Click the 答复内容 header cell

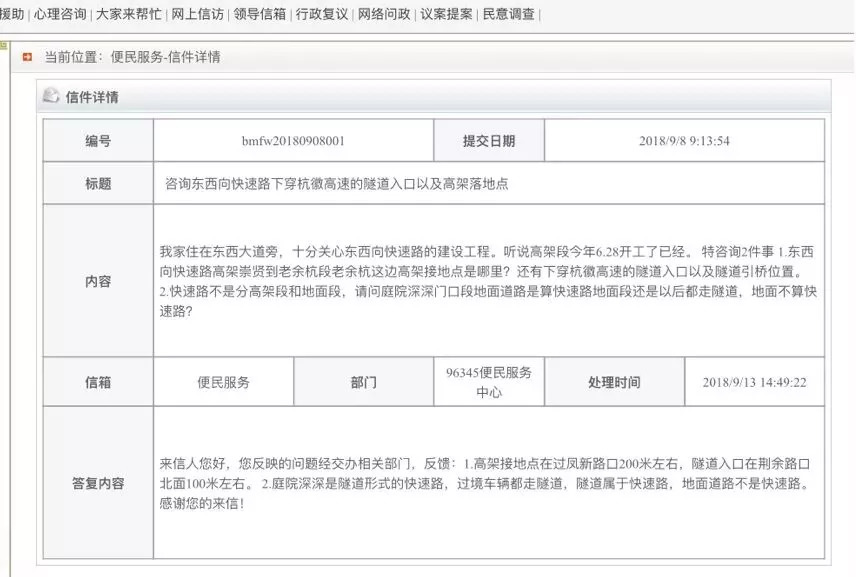tap(98, 483)
